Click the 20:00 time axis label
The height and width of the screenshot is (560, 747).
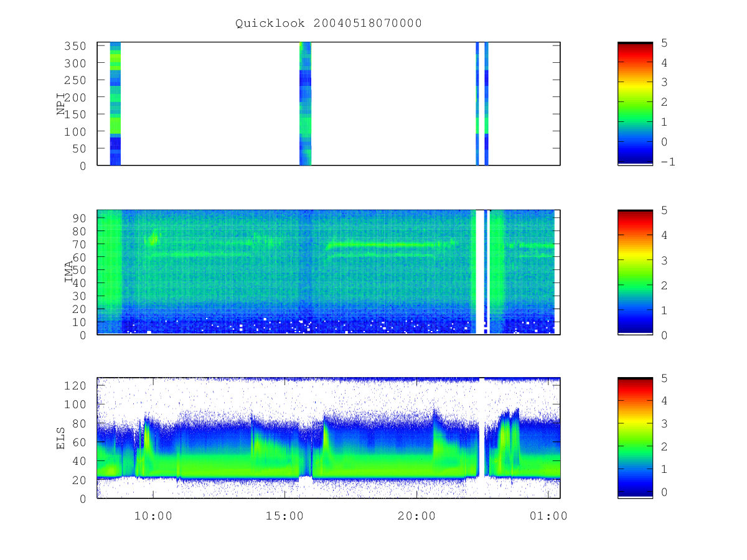click(x=416, y=516)
